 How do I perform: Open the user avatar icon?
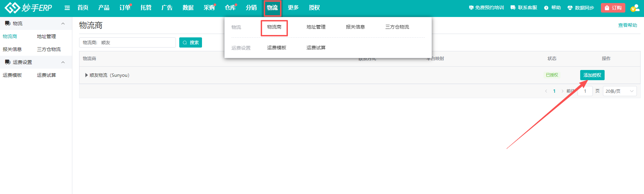(635, 8)
